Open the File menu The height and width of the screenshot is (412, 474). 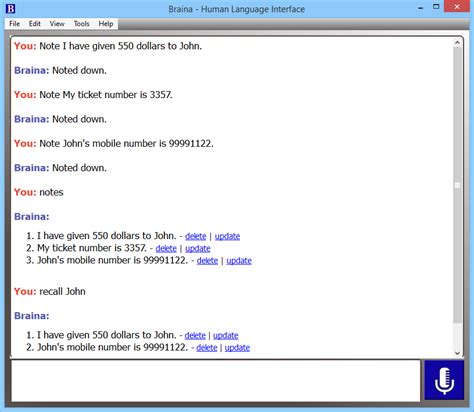pos(14,24)
